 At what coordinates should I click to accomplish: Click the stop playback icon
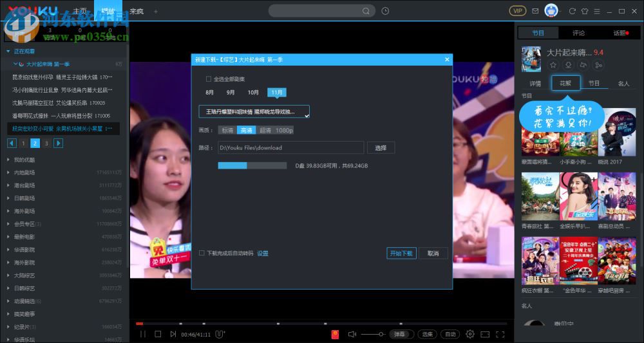click(x=158, y=334)
